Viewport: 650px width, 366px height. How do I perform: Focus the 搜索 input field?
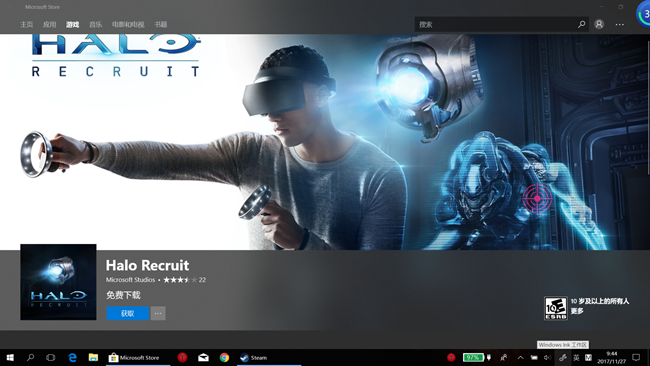click(495, 24)
